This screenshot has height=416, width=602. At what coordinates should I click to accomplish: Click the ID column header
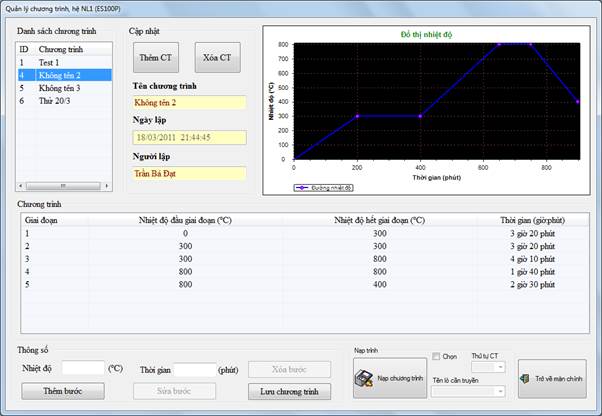[x=24, y=49]
